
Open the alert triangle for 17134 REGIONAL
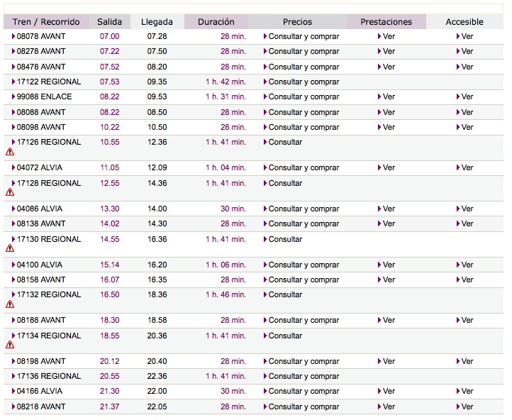pyautogui.click(x=10, y=345)
